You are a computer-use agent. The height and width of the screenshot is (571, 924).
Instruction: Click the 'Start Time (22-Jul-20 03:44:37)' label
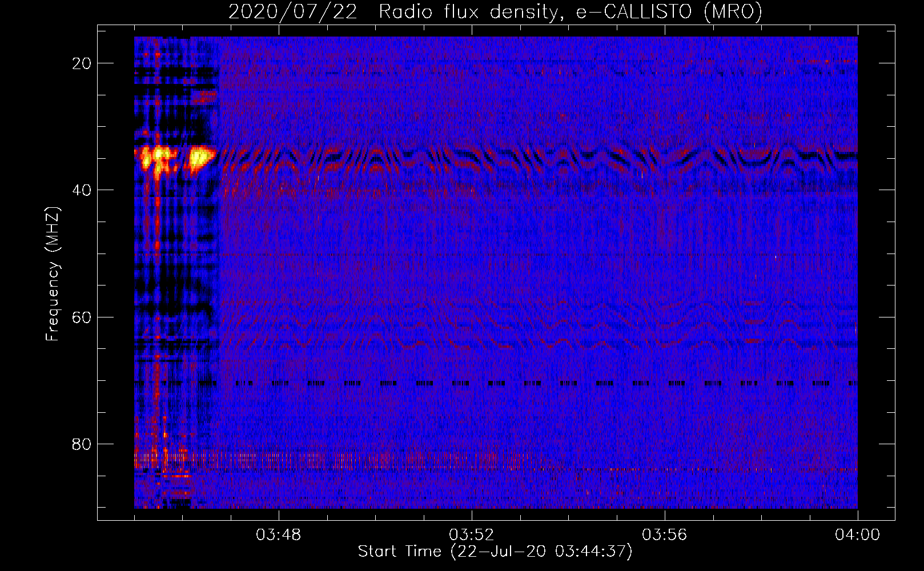pos(495,552)
